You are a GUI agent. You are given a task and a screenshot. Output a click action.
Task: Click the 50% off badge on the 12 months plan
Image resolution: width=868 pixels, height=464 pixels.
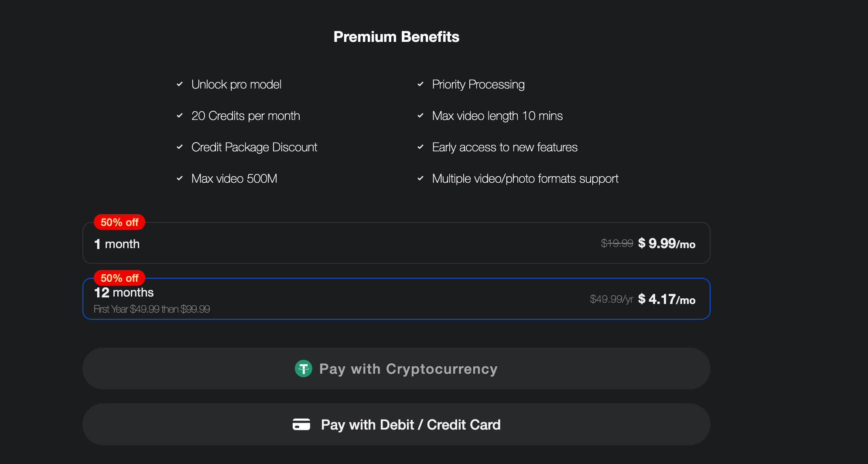[x=120, y=278]
